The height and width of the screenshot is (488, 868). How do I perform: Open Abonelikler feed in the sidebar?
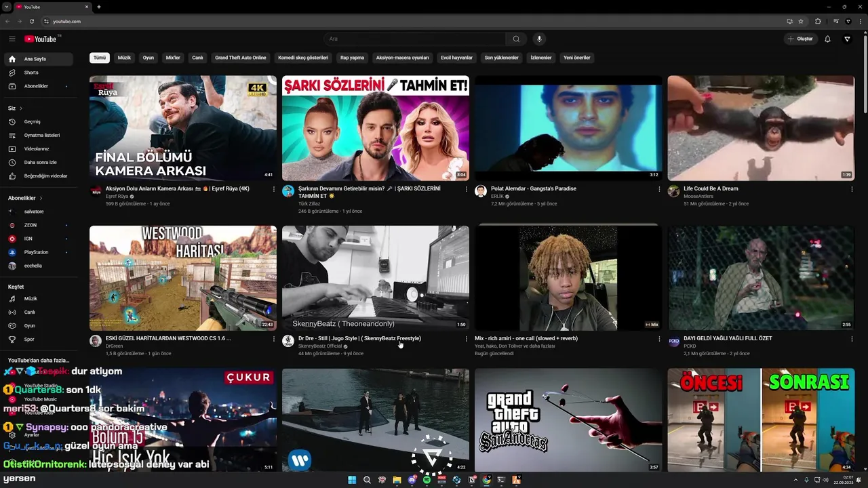[38, 86]
